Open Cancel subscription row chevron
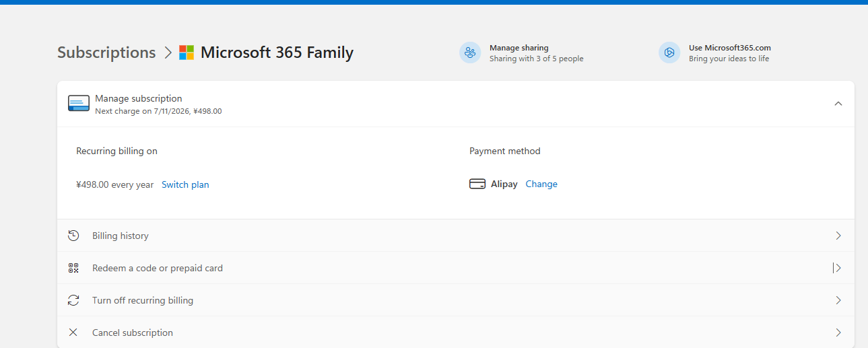Screen dimensions: 868x348 [838, 333]
